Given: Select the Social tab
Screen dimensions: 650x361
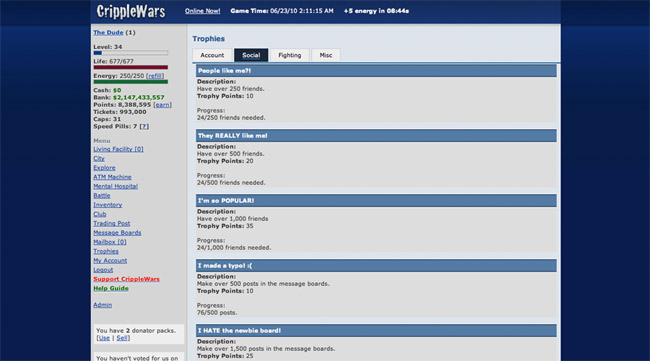Looking at the screenshot, I should (251, 55).
